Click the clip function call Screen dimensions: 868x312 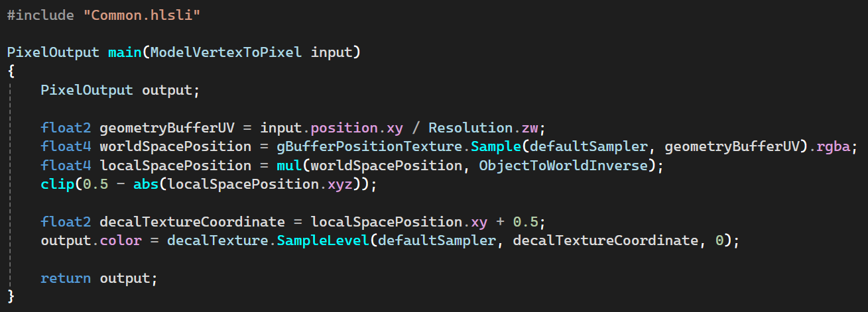pyautogui.click(x=57, y=184)
